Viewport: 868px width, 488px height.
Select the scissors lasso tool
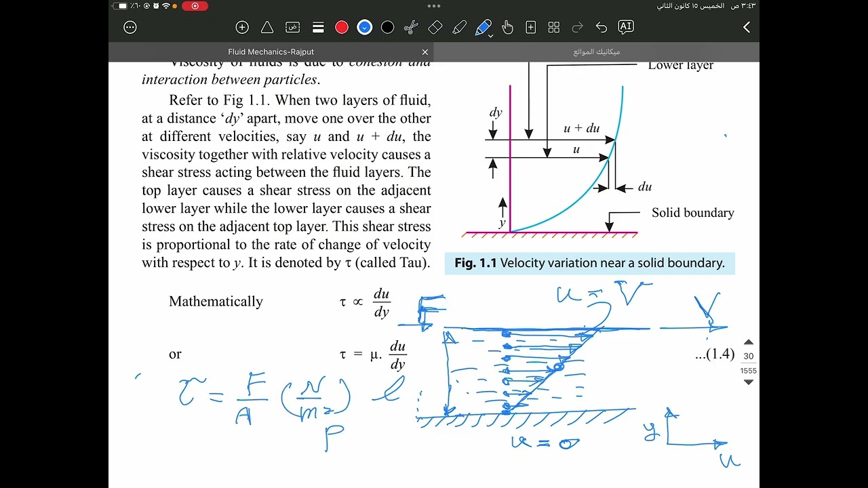411,27
